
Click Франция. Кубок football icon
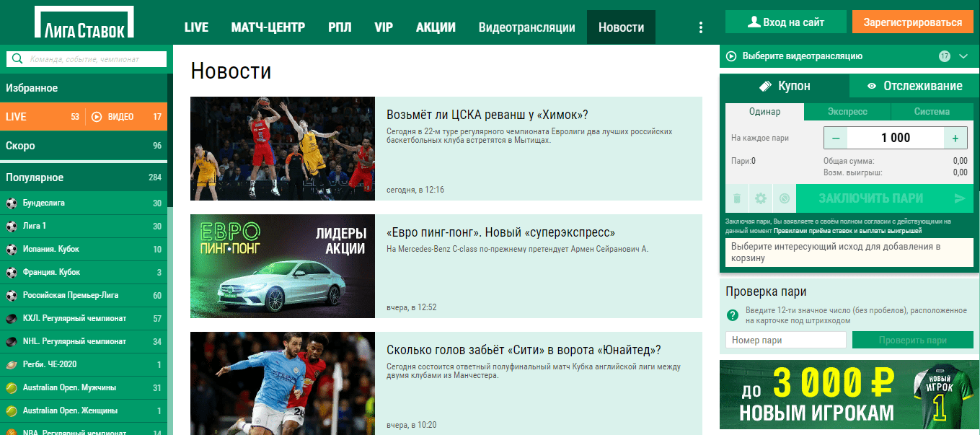(12, 272)
